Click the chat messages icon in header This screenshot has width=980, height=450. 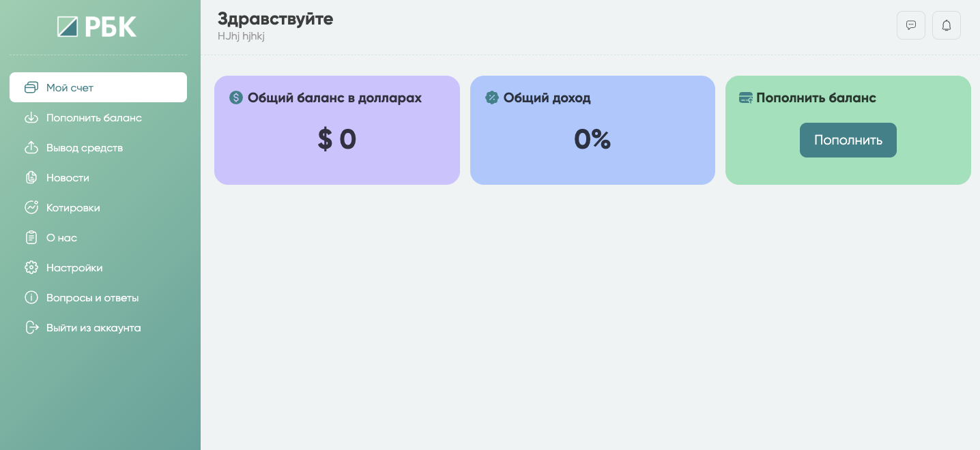coord(910,25)
